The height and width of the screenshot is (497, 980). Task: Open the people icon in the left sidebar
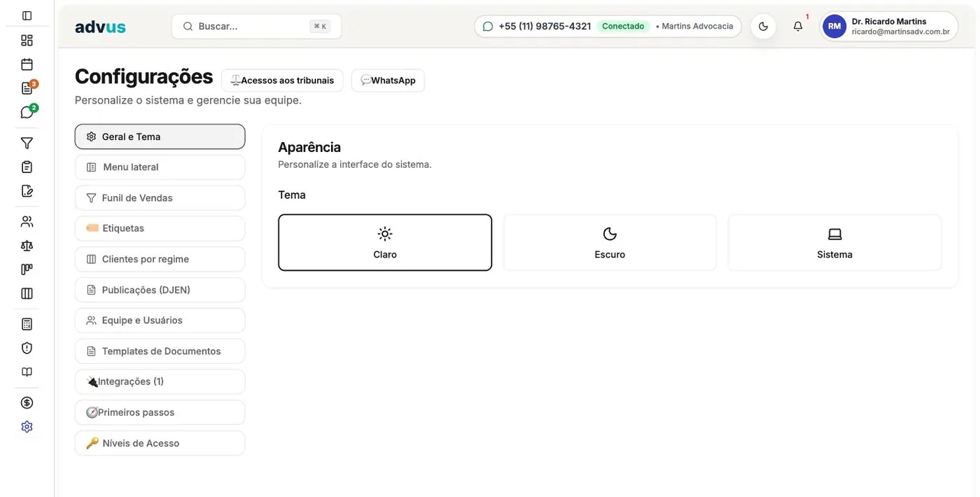[x=27, y=221]
